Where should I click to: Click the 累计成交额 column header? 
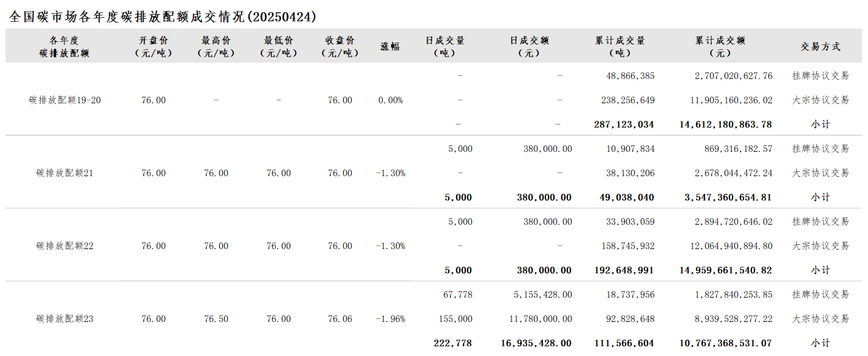click(720, 46)
